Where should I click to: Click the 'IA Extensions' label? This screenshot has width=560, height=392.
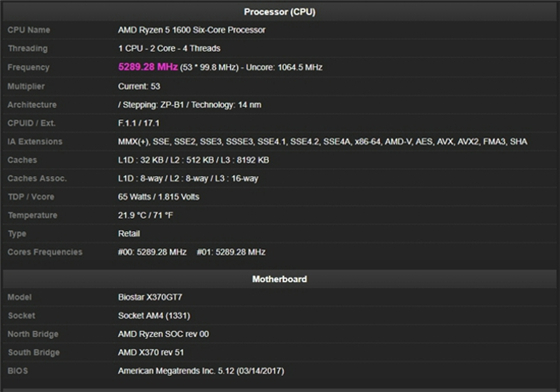tap(35, 142)
